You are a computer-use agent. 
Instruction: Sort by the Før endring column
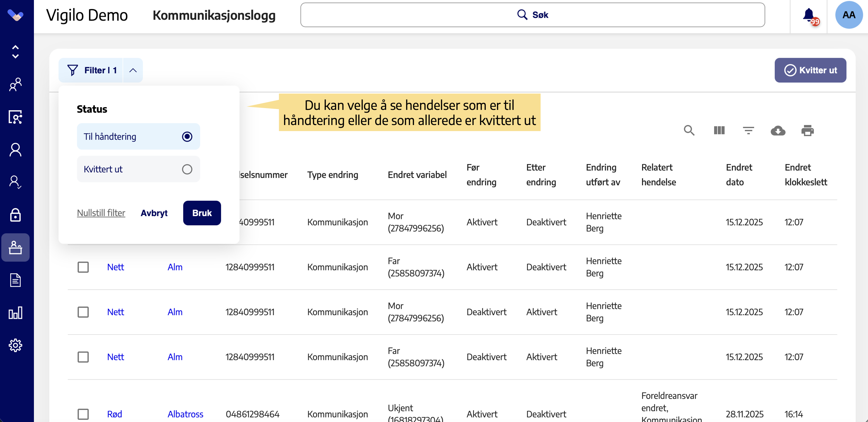tap(481, 175)
